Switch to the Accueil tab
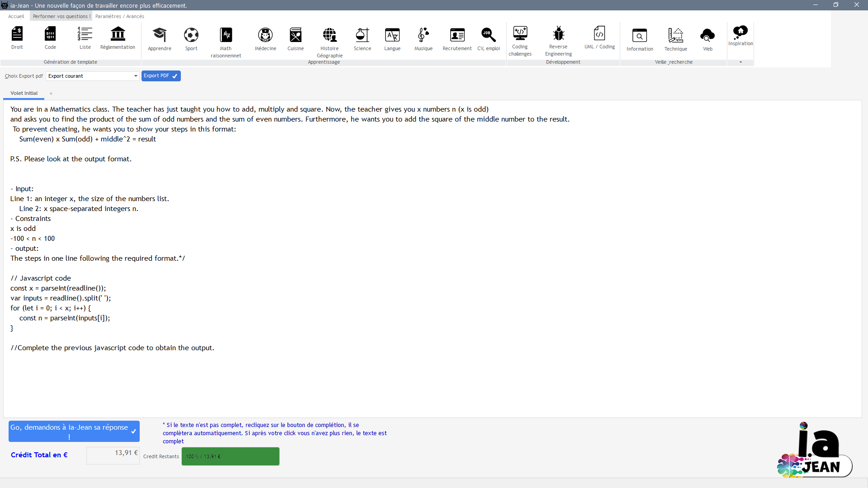 16,16
